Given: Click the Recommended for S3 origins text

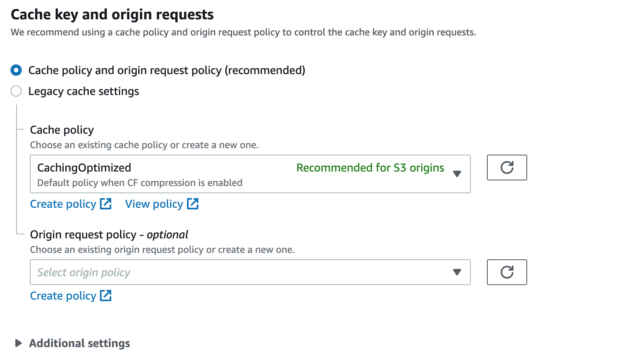Looking at the screenshot, I should pyautogui.click(x=370, y=168).
